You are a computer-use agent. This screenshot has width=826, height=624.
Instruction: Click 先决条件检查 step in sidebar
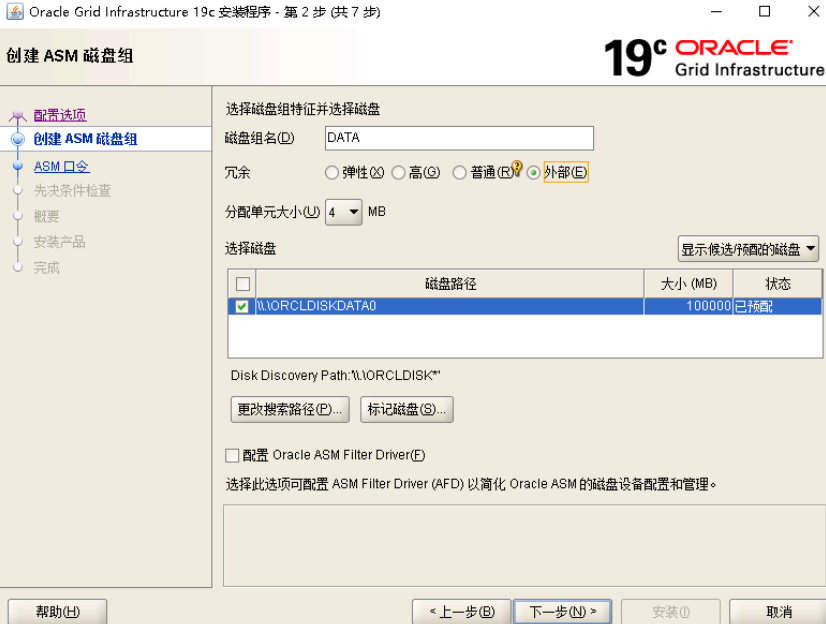[x=72, y=191]
